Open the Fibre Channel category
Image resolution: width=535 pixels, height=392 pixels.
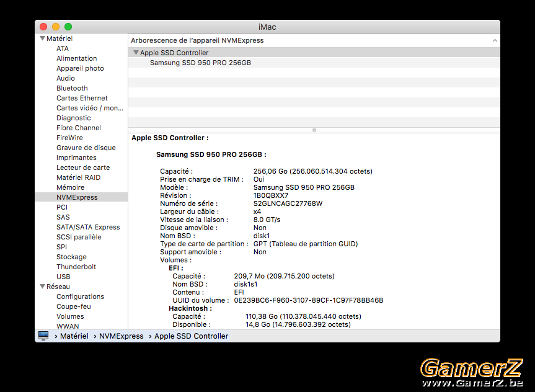[x=79, y=127]
